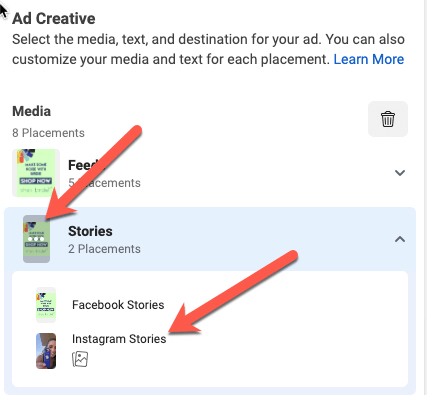The height and width of the screenshot is (395, 427).
Task: Click the 'customize your media' description text
Action: tap(171, 59)
